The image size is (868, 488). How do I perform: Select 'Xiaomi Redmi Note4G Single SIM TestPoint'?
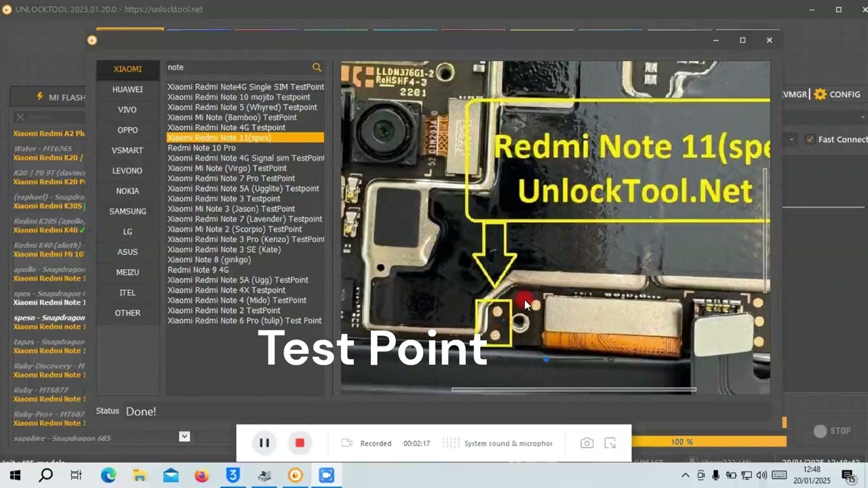tap(245, 87)
